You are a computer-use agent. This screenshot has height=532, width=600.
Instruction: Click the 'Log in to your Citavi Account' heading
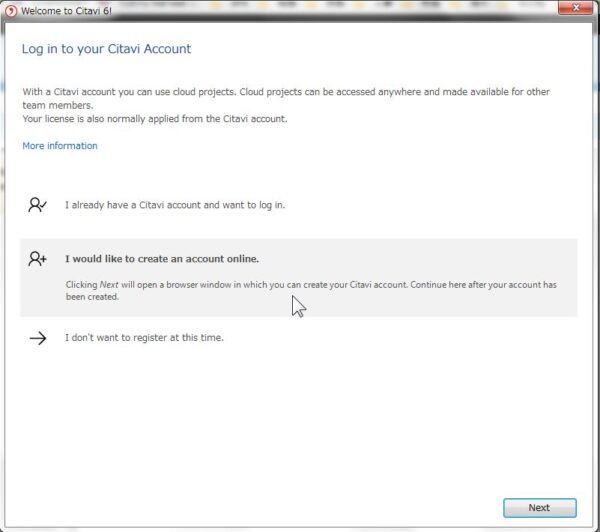[x=106, y=49]
